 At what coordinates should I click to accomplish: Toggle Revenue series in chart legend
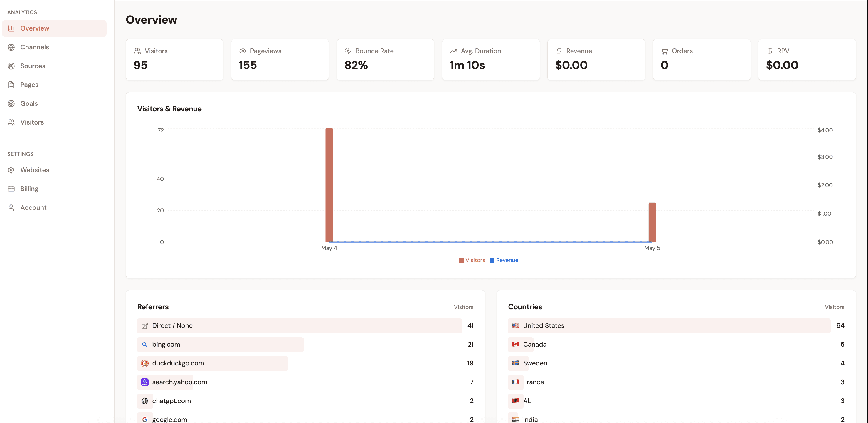click(504, 260)
